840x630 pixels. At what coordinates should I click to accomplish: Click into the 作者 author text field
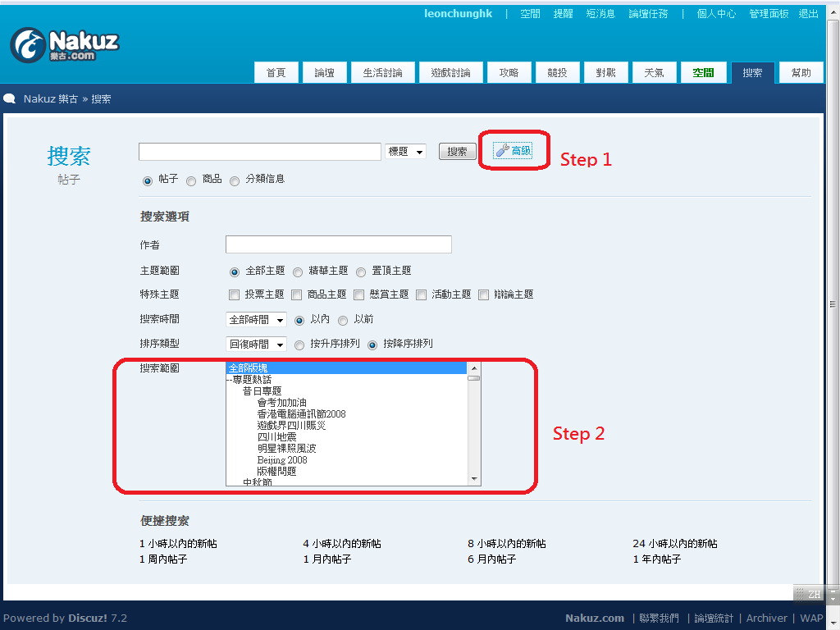pyautogui.click(x=338, y=244)
